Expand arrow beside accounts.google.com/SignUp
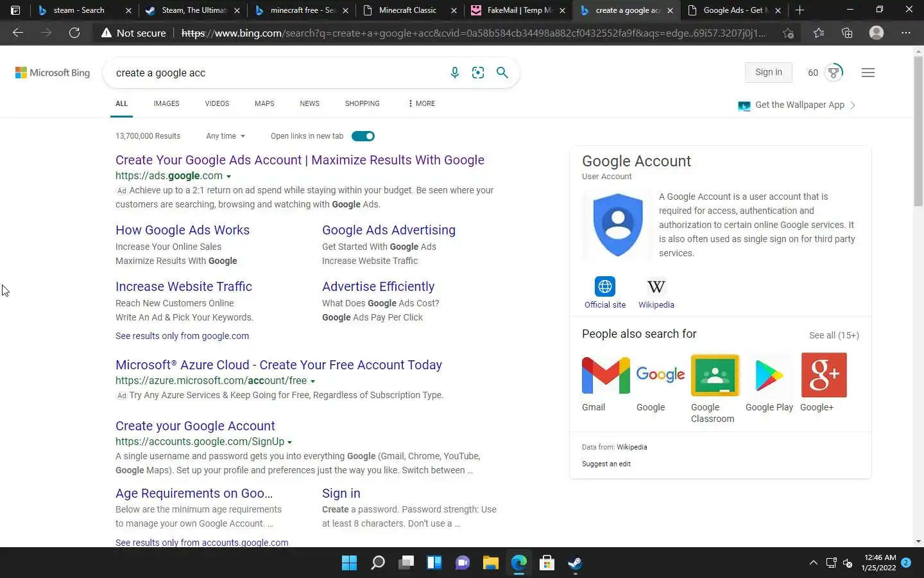Viewport: 924px width, 578px height. tap(290, 442)
